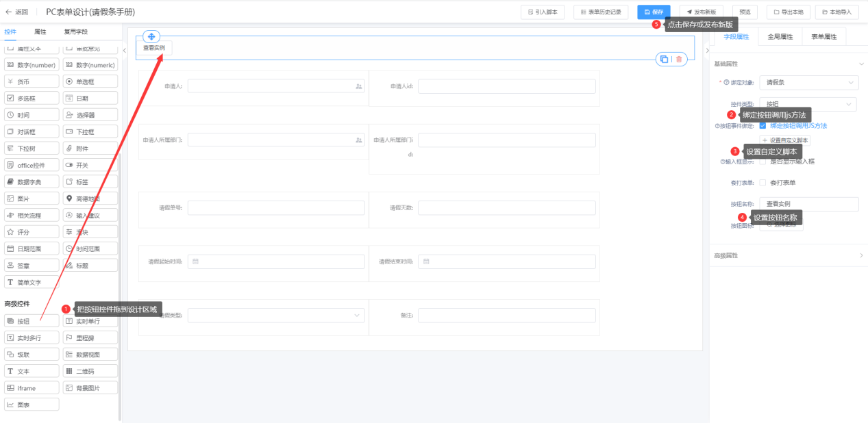The image size is (868, 423).
Task: Expand the 高级属性 section
Action: [x=861, y=255]
